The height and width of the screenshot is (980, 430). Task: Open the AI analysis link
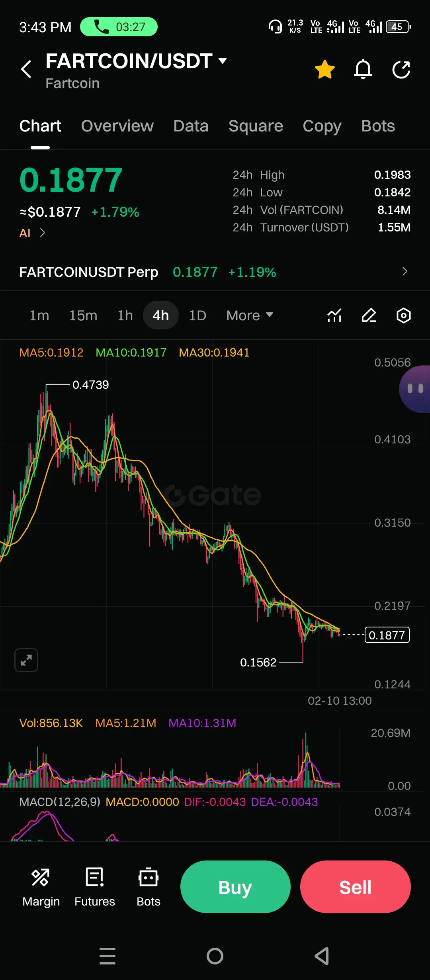[32, 233]
